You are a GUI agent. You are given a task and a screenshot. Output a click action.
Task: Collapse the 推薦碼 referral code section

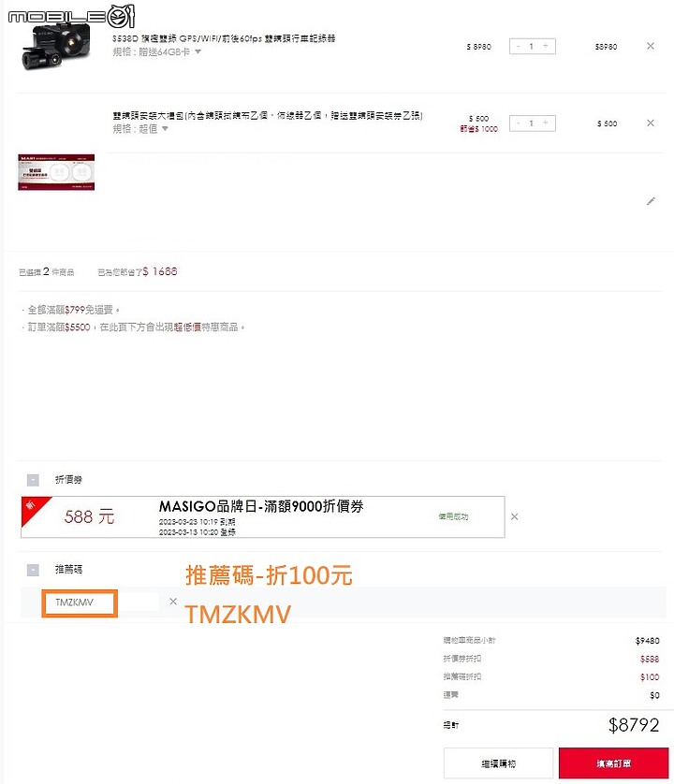33,570
